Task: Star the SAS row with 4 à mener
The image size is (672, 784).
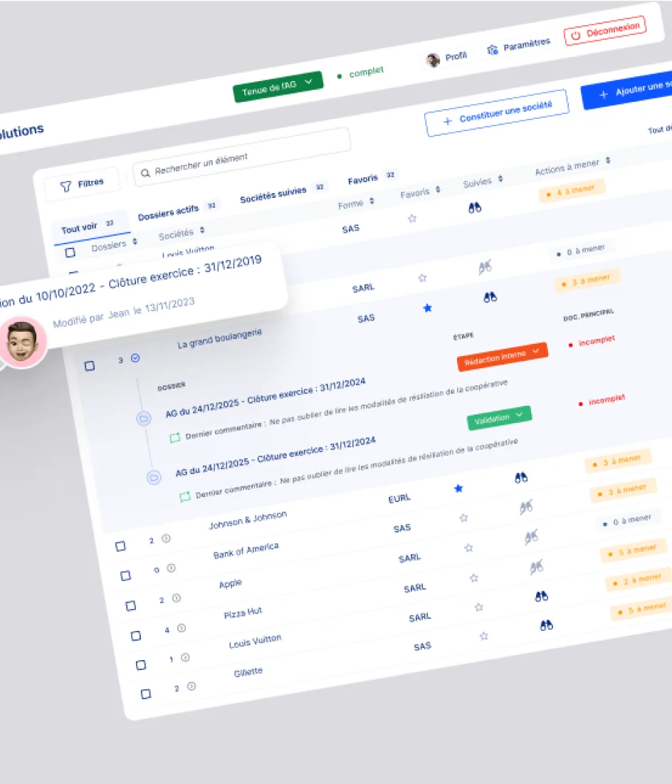Action: pos(412,218)
